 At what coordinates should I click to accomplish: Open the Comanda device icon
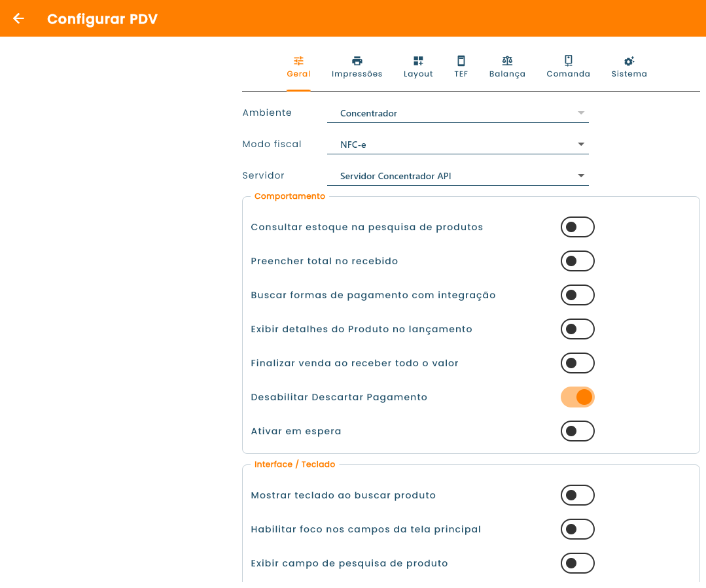[x=568, y=61]
